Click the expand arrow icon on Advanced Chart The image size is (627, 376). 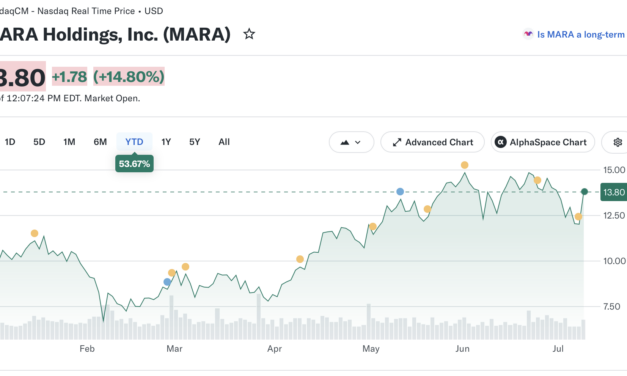pyautogui.click(x=397, y=142)
